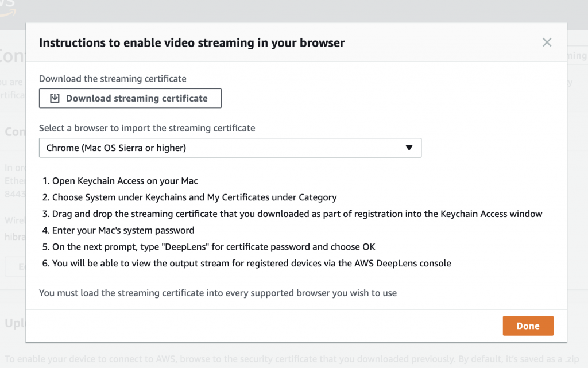
Task: Click step 3 Drag and drop certificate text
Action: coord(297,214)
